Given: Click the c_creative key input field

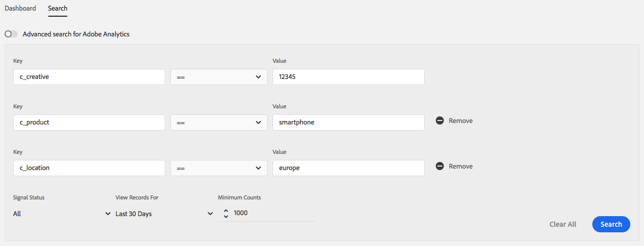Looking at the screenshot, I should tap(89, 77).
